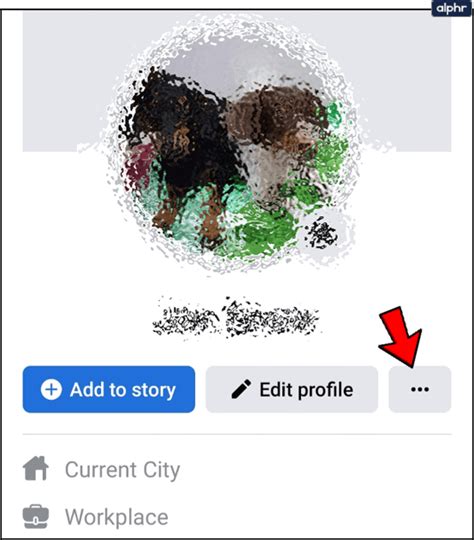Image resolution: width=474 pixels, height=540 pixels.
Task: Tap the Add to story label text
Action: click(x=123, y=390)
